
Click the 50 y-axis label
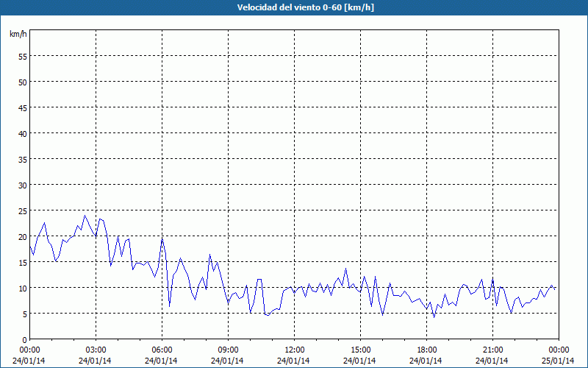[23, 82]
